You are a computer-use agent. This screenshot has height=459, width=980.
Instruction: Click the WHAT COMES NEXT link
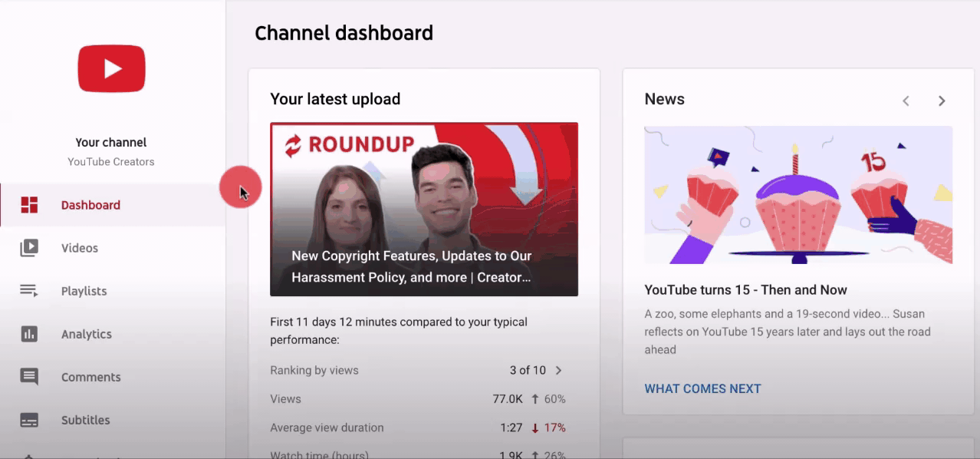coord(702,388)
